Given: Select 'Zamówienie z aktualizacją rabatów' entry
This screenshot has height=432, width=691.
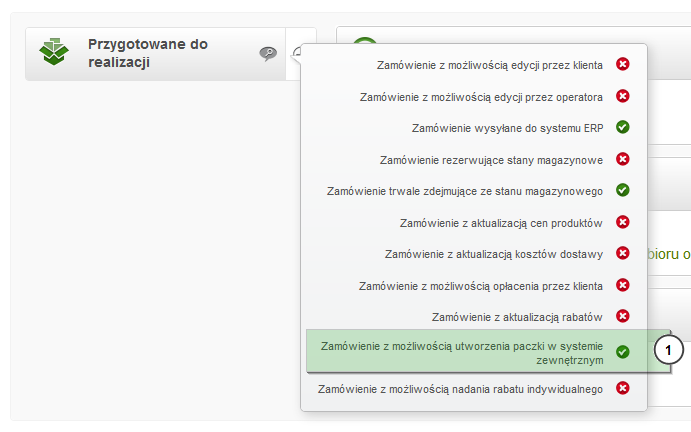Looking at the screenshot, I should pyautogui.click(x=517, y=317).
